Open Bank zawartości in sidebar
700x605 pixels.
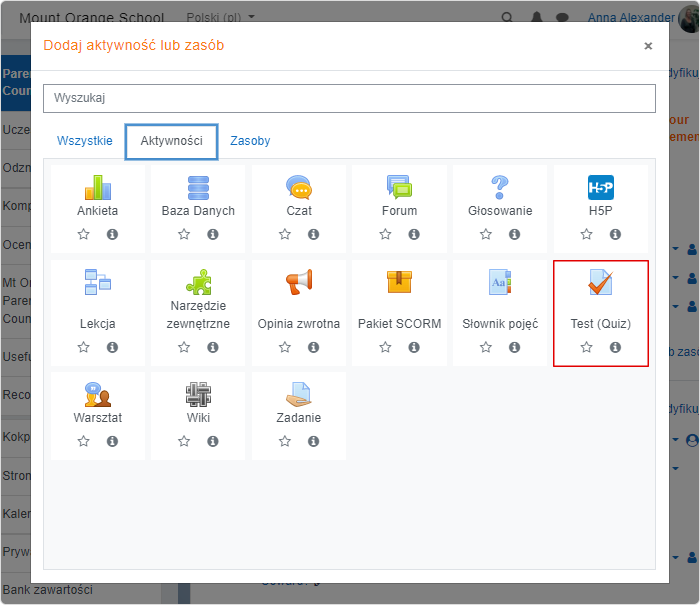click(47, 589)
